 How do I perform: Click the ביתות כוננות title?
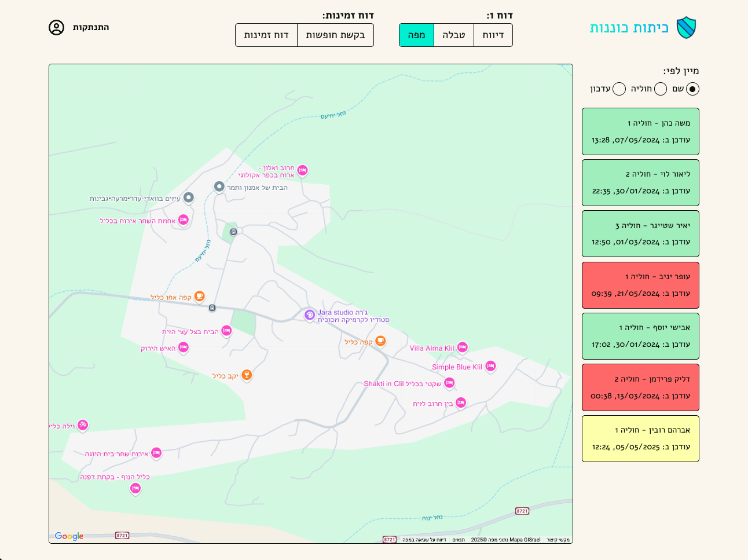629,28
